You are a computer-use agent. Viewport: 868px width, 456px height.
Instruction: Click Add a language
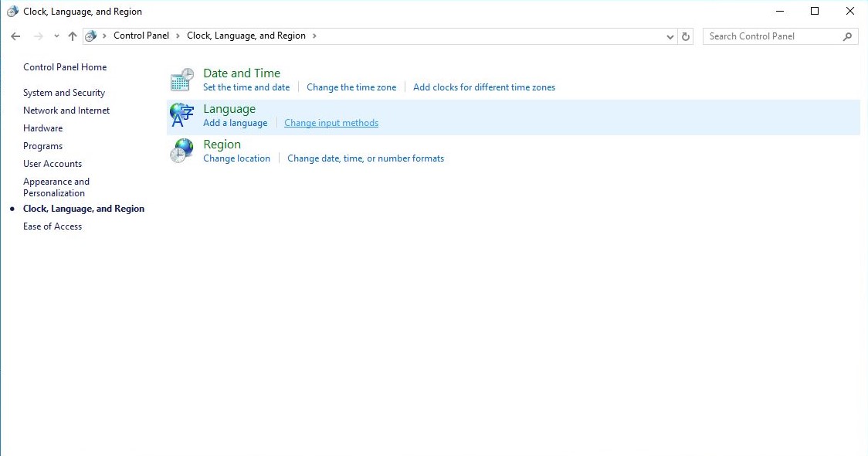[236, 123]
